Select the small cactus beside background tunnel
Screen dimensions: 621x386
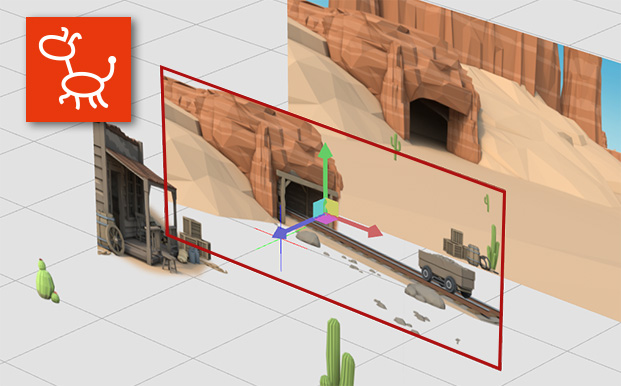[x=395, y=146]
